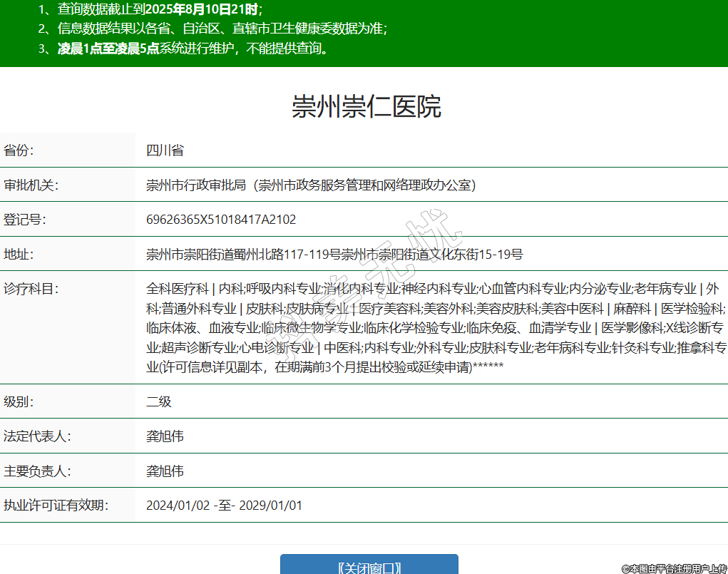
Task: Click the 诊疗科目 department list text
Action: [435, 328]
